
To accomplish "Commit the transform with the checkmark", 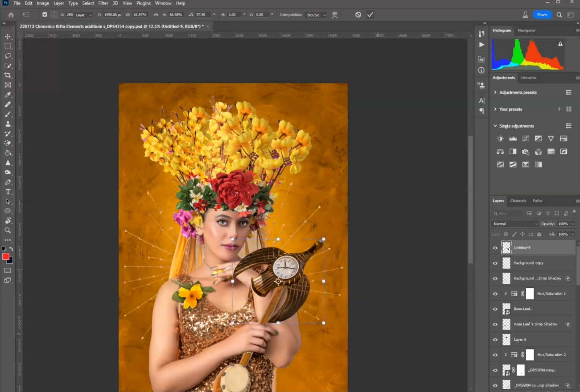I will (x=370, y=15).
